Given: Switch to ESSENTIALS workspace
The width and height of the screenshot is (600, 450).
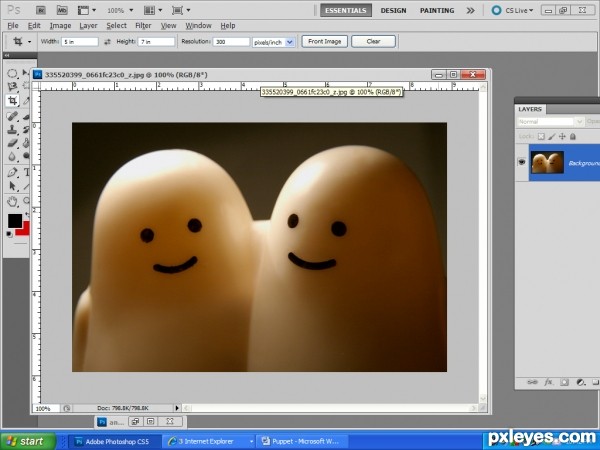Looking at the screenshot, I should (x=346, y=10).
